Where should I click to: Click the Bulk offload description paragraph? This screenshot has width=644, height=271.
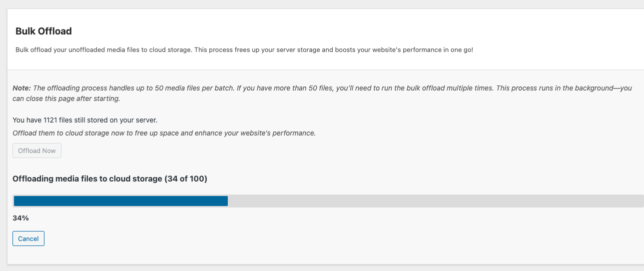click(x=244, y=50)
